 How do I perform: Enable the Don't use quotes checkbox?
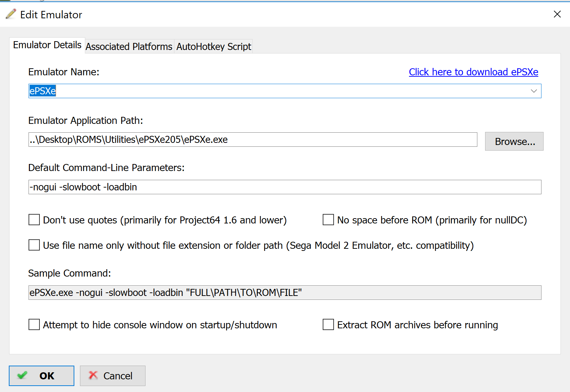[34, 220]
